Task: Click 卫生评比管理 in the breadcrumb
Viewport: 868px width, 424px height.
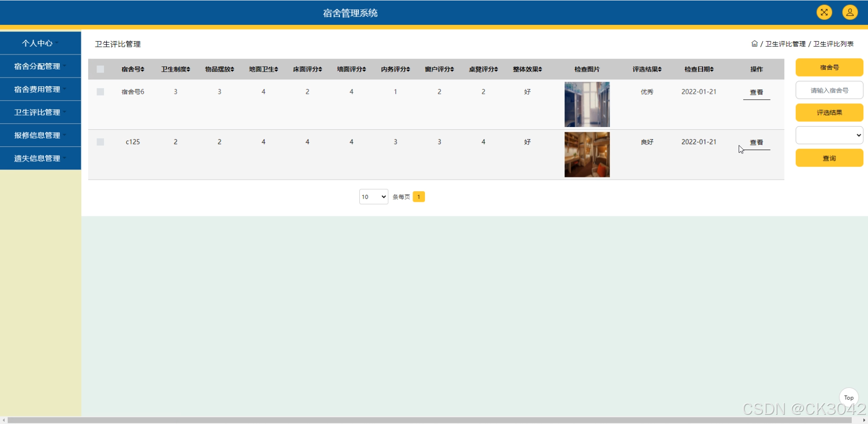Action: [785, 44]
